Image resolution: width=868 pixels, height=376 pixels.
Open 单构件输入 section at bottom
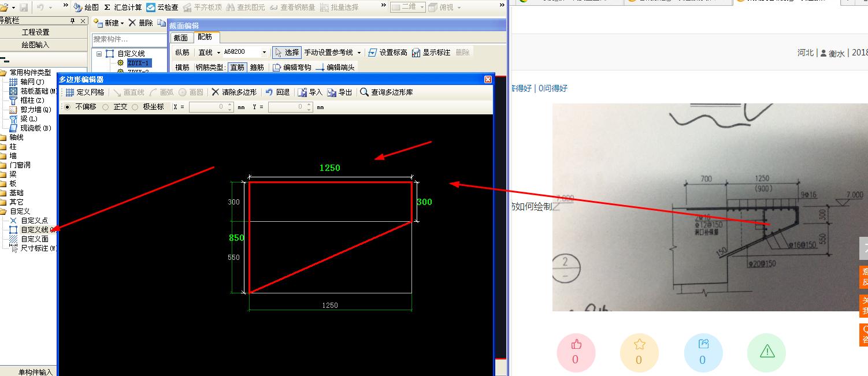[x=36, y=372]
